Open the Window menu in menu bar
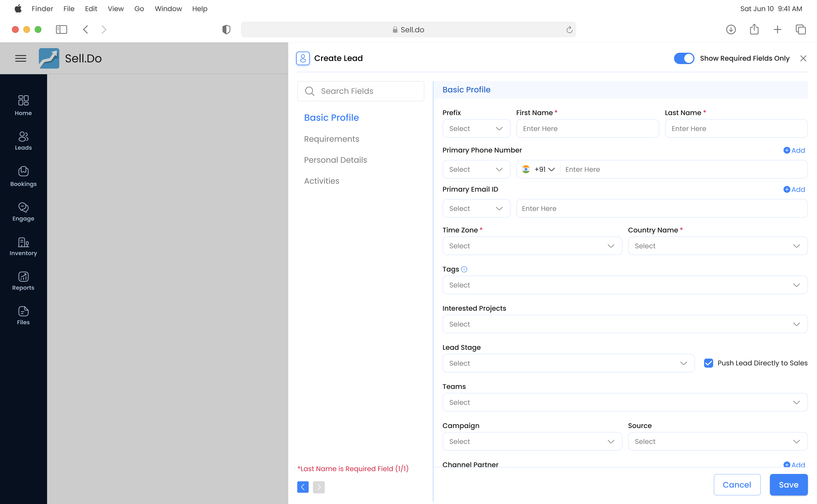 point(168,9)
